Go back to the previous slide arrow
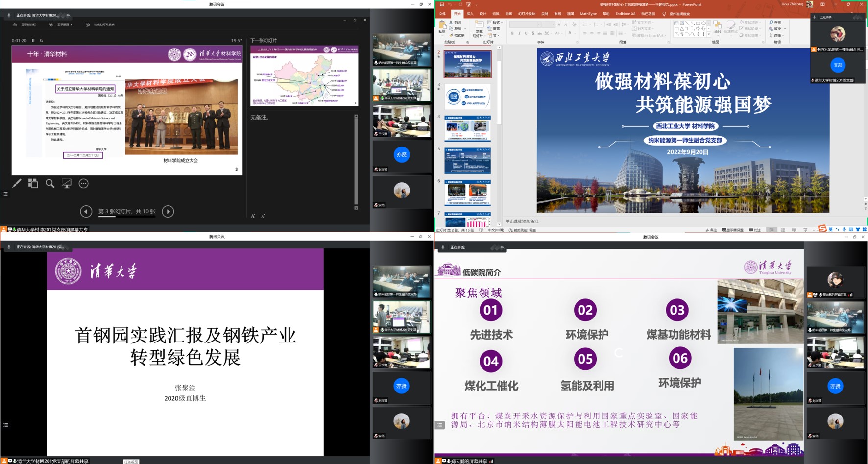 coord(86,211)
